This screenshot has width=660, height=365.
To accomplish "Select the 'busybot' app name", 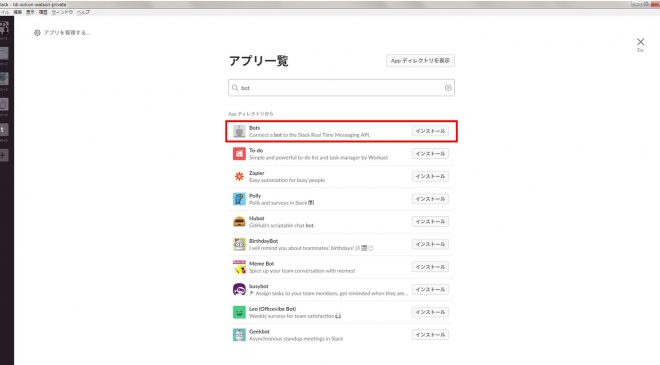I will 258,286.
